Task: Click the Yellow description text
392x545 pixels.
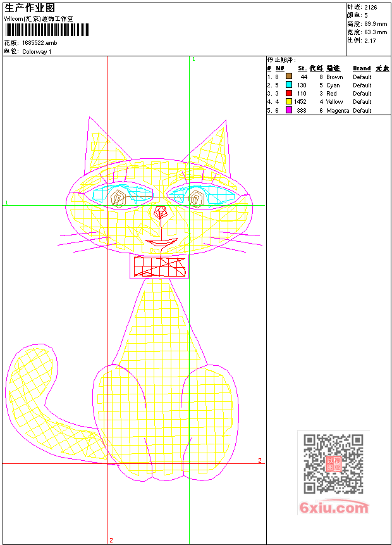Action: [334, 101]
